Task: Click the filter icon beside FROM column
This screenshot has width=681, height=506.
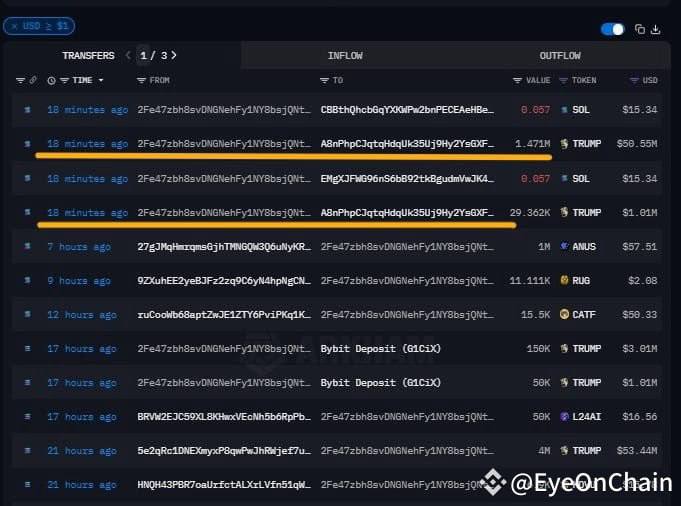Action: (142, 80)
